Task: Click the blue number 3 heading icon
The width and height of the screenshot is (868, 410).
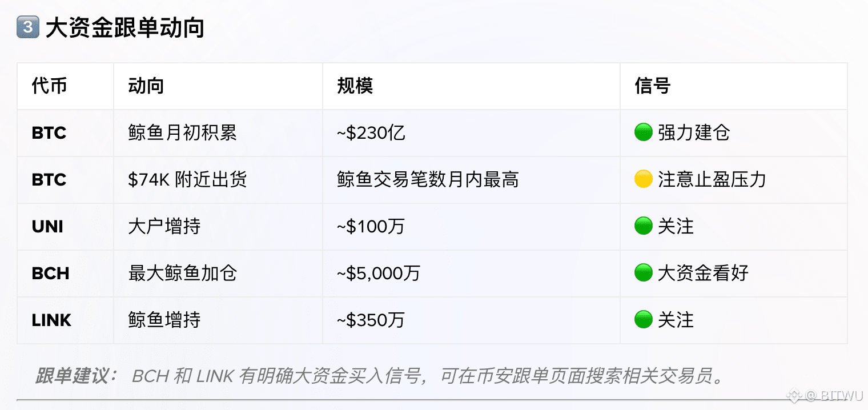Action: coord(28,28)
